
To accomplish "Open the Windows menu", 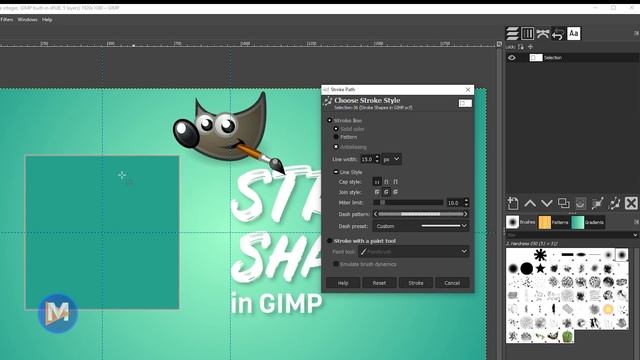I will pos(27,20).
